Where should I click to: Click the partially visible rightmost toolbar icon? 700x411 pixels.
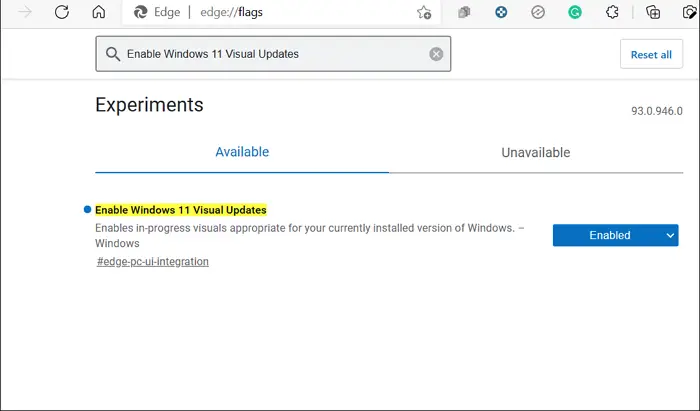[x=691, y=12]
